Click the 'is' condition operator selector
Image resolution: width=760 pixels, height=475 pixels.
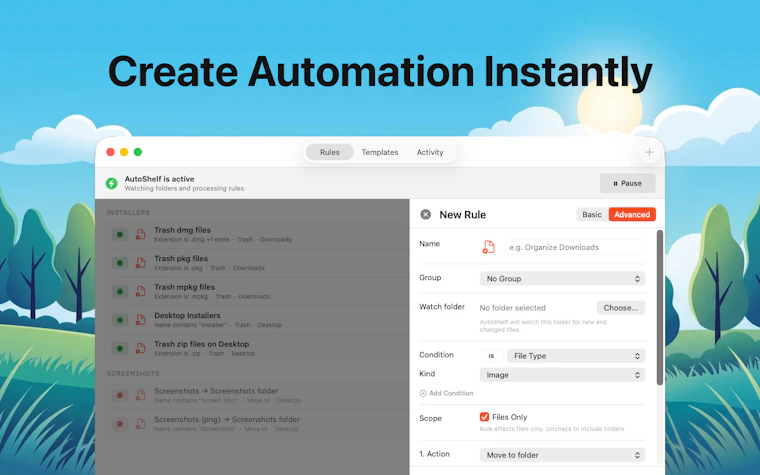(491, 356)
